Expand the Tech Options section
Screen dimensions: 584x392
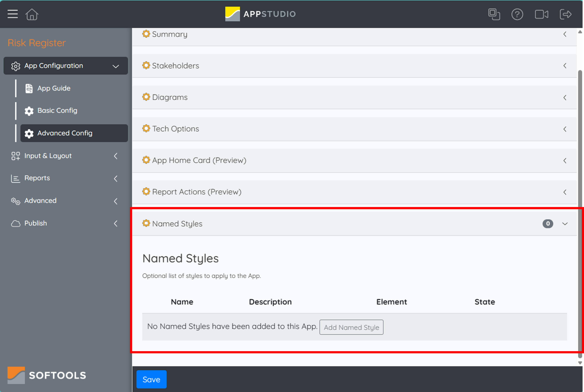pyautogui.click(x=354, y=129)
